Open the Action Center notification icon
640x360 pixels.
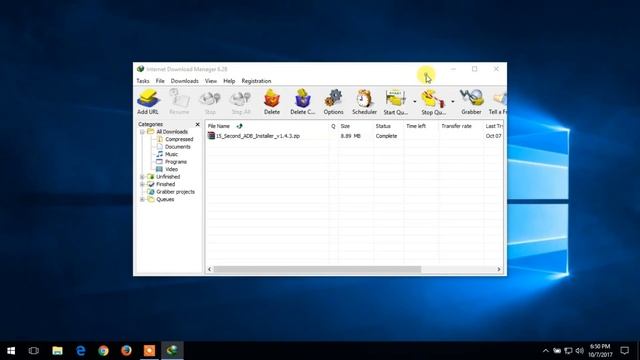[624, 351]
